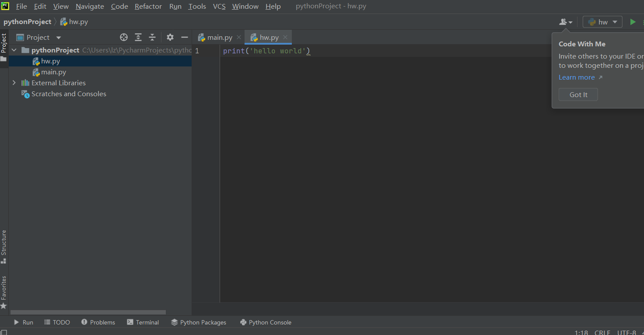Click the tool windows quick access icon

point(4,332)
